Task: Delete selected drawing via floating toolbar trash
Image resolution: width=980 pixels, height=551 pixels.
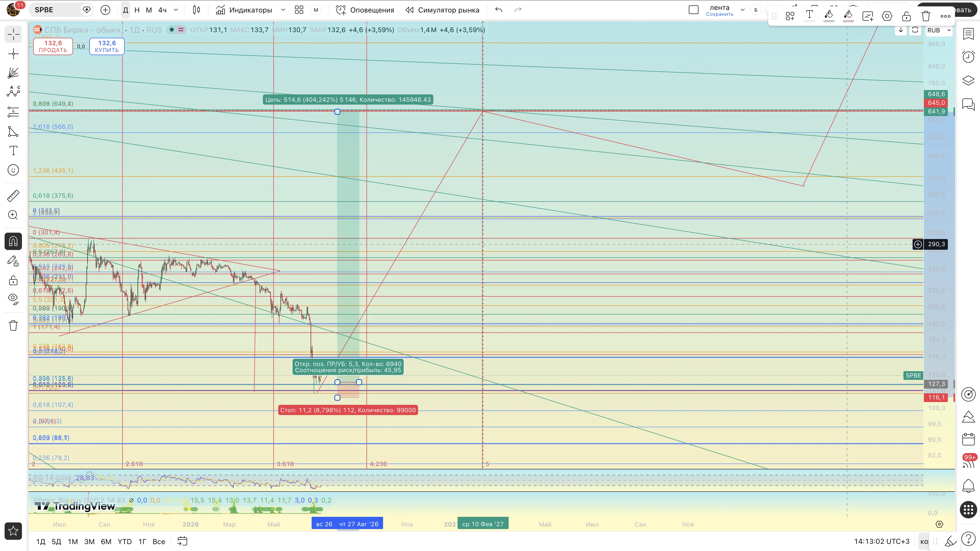Action: (926, 16)
